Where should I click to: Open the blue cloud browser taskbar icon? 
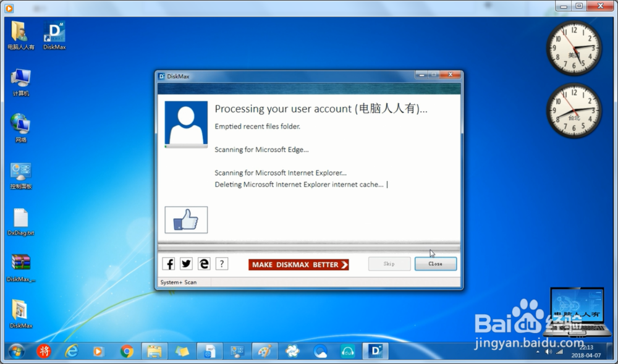320,351
